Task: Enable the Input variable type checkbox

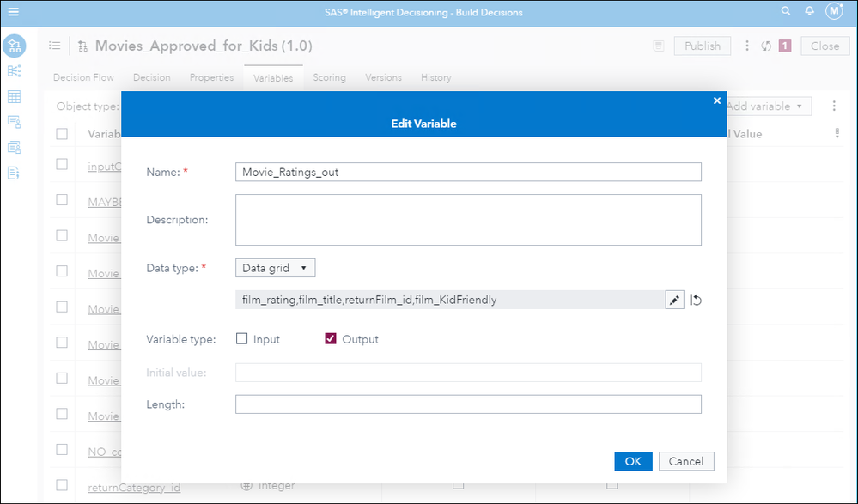Action: coord(242,339)
